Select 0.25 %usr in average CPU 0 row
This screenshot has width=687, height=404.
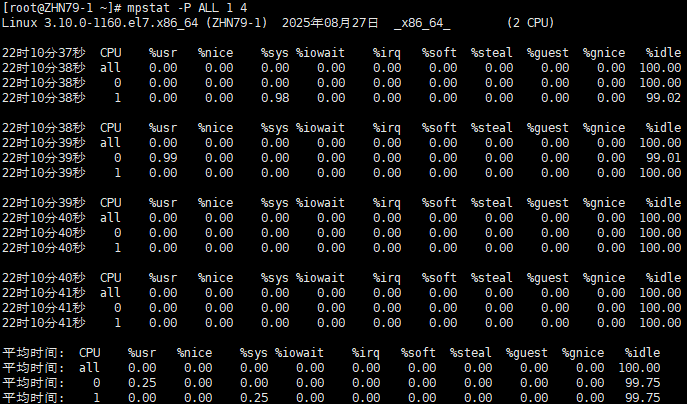tap(142, 383)
